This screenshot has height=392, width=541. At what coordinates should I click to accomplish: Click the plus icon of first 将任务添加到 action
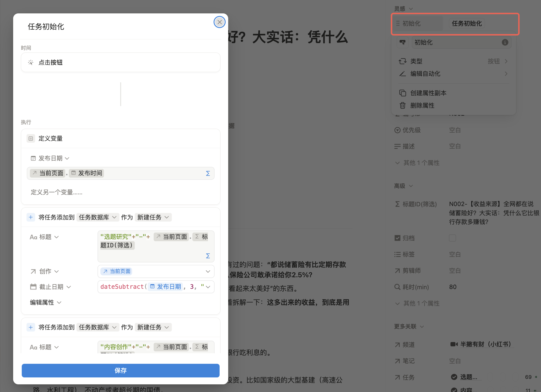(31, 217)
